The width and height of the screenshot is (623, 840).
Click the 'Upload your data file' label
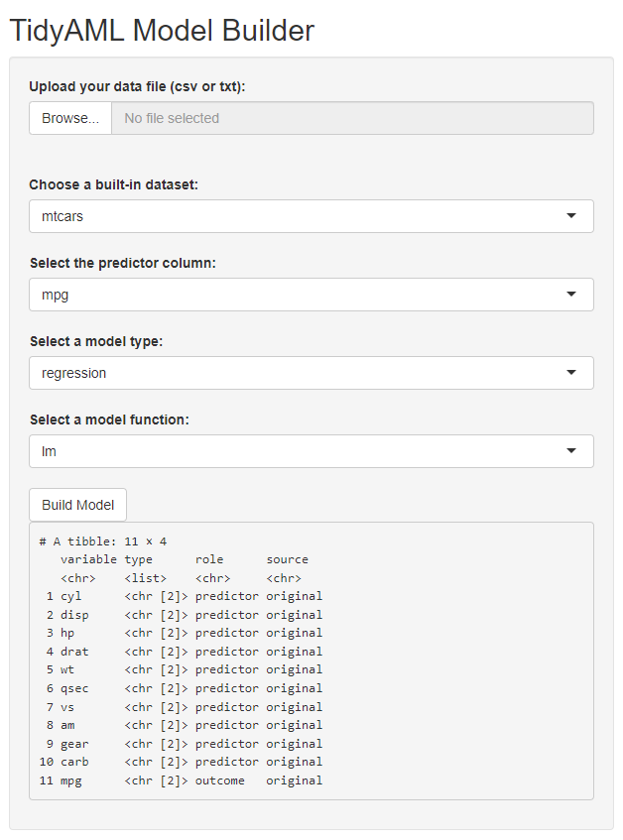137,86
